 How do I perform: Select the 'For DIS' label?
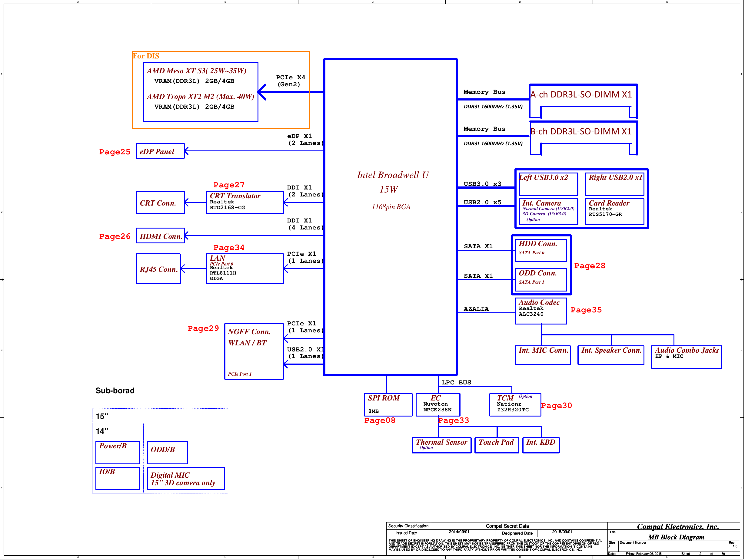(x=146, y=56)
